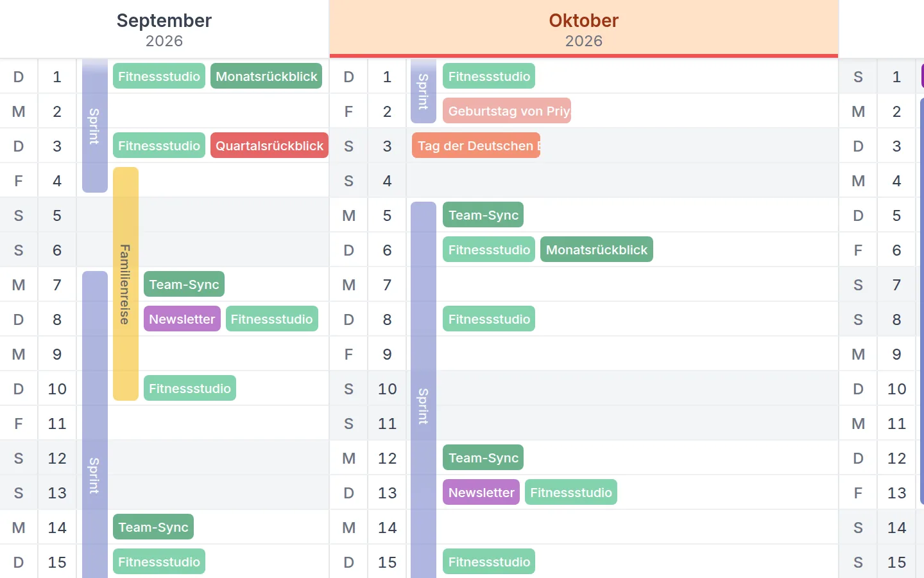924x578 pixels.
Task: Click the Newsletter event on September 8
Action: (182, 319)
